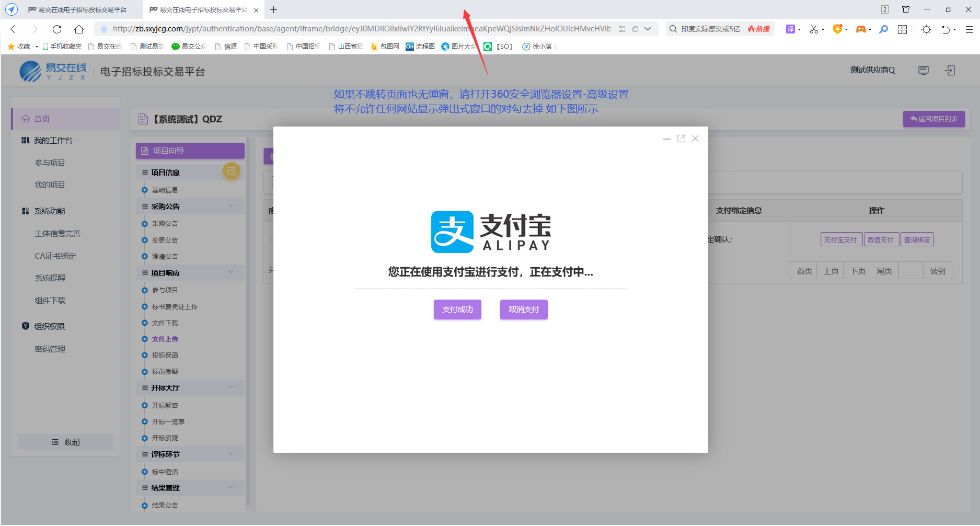Open the 包图网 bookmark
980x526 pixels.
click(385, 47)
